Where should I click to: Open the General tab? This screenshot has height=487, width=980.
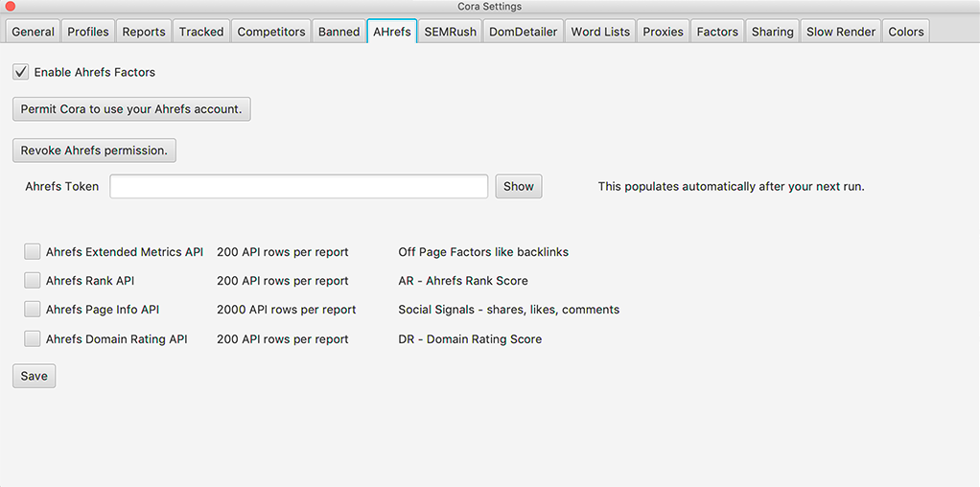pos(34,32)
